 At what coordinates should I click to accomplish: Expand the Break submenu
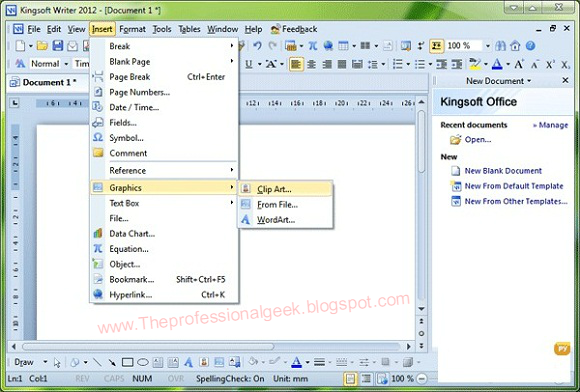pos(165,46)
